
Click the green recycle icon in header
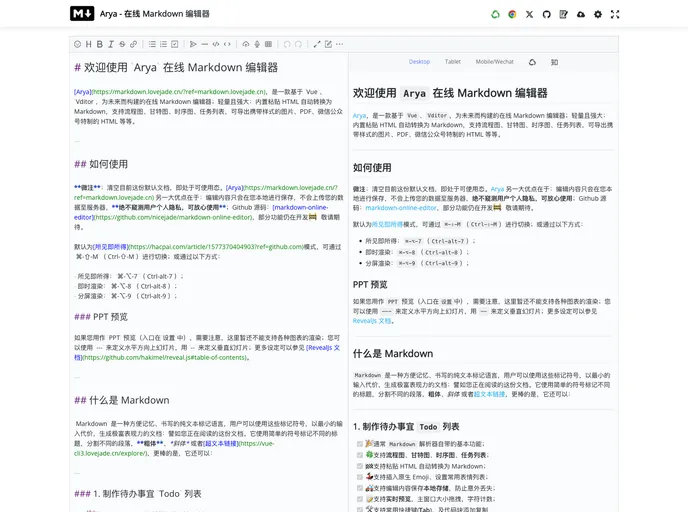click(x=495, y=14)
